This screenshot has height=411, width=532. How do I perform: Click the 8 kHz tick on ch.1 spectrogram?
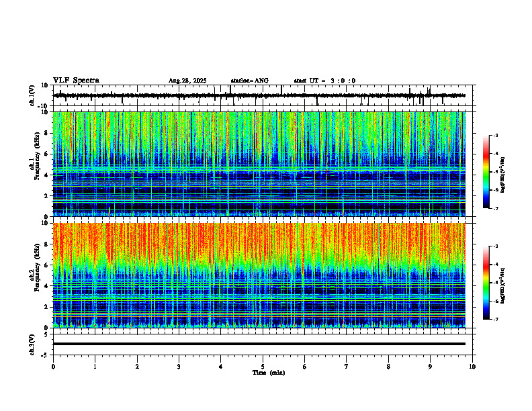(x=47, y=133)
